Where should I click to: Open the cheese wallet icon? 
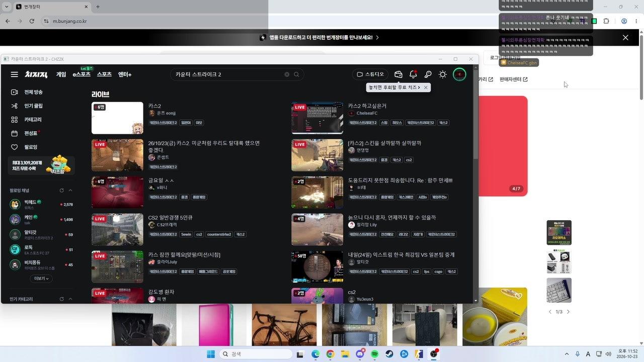398,74
